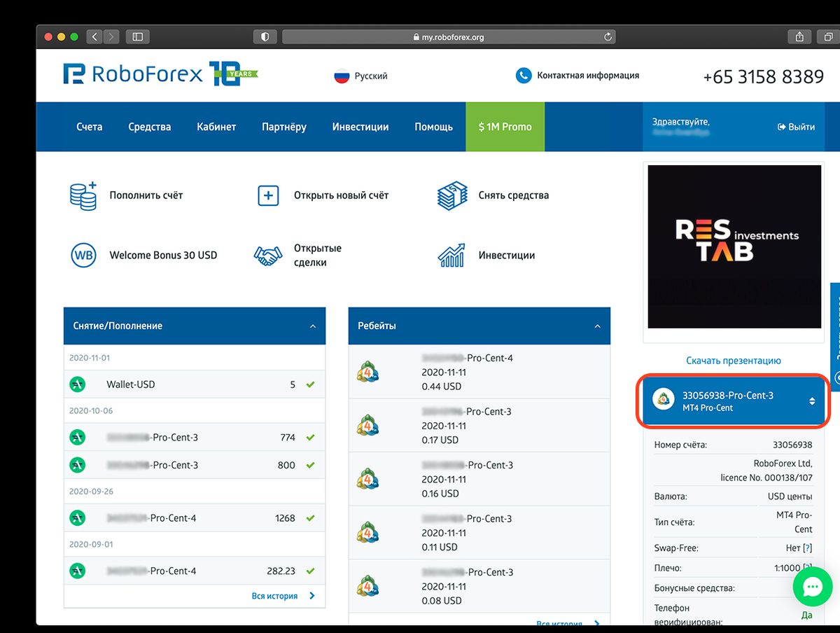Image resolution: width=840 pixels, height=633 pixels.
Task: Click the my.roboforex.org address bar
Action: pyautogui.click(x=449, y=36)
